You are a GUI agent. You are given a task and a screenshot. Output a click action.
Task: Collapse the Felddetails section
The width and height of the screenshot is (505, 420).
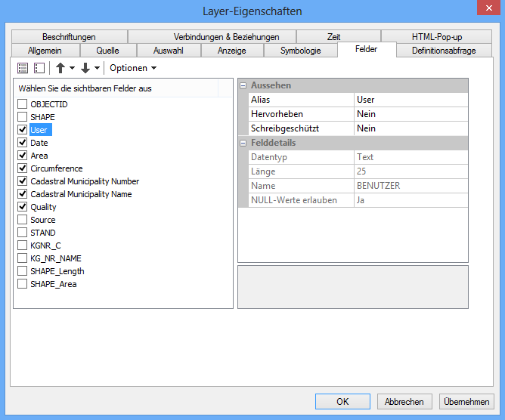(x=243, y=143)
